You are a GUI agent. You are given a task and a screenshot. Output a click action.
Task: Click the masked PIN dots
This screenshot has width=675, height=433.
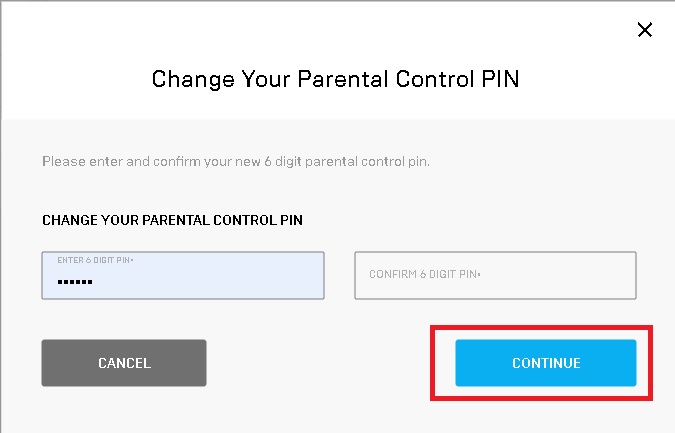pos(75,283)
